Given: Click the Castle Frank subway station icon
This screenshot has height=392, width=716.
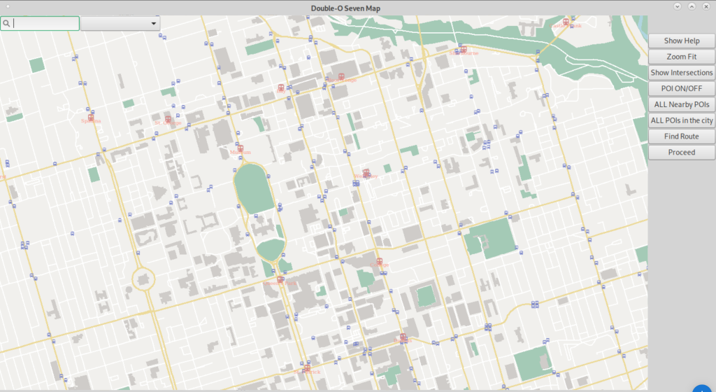Looking at the screenshot, I should (x=566, y=21).
